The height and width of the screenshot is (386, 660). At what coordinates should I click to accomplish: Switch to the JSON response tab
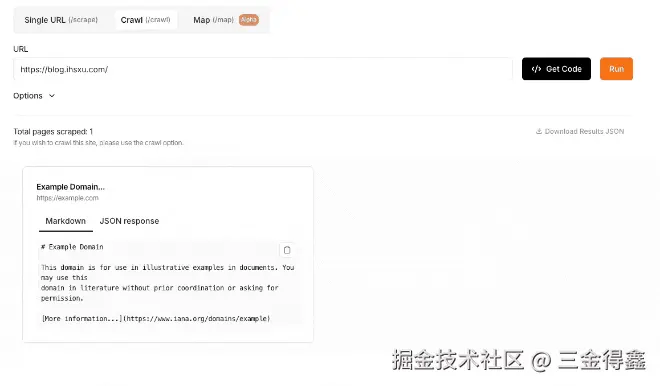click(x=129, y=221)
